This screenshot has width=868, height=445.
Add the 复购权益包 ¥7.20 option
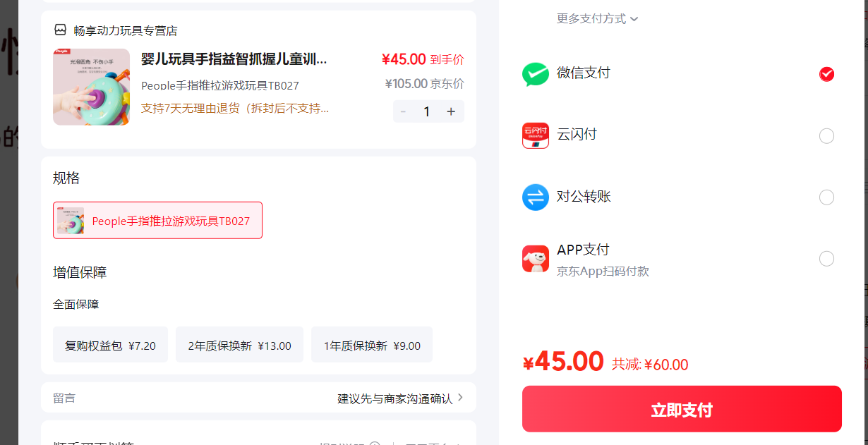point(110,345)
